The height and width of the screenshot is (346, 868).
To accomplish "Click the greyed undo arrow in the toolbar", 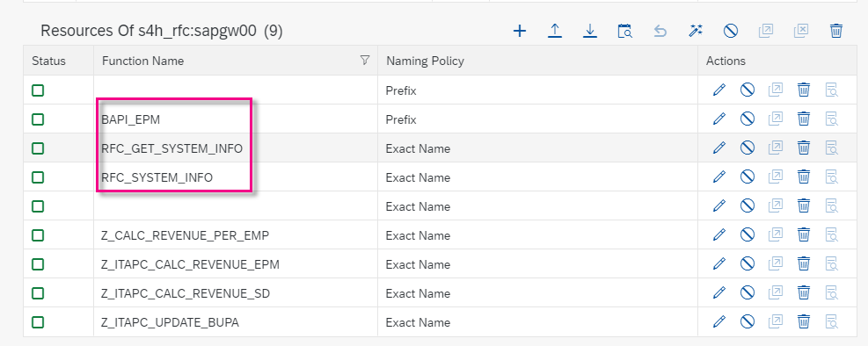I will (x=660, y=31).
